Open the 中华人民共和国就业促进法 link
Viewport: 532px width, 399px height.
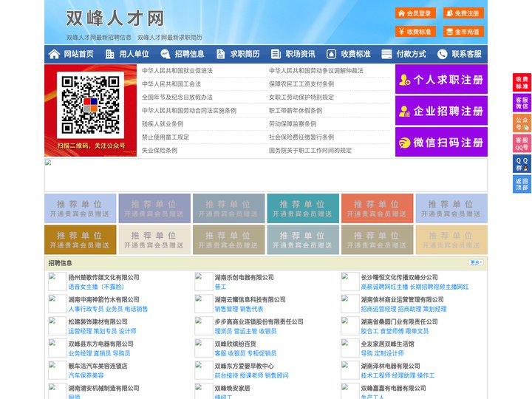[x=177, y=71]
